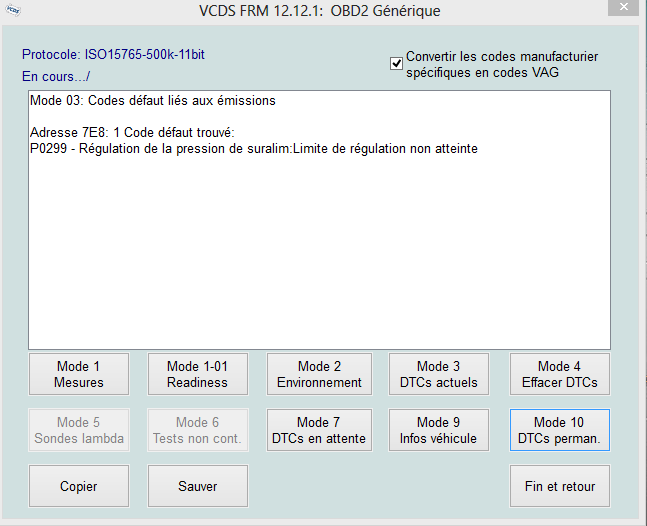Click the VCDS app icon in title bar
Image resolution: width=647 pixels, height=526 pixels.
click(12, 9)
